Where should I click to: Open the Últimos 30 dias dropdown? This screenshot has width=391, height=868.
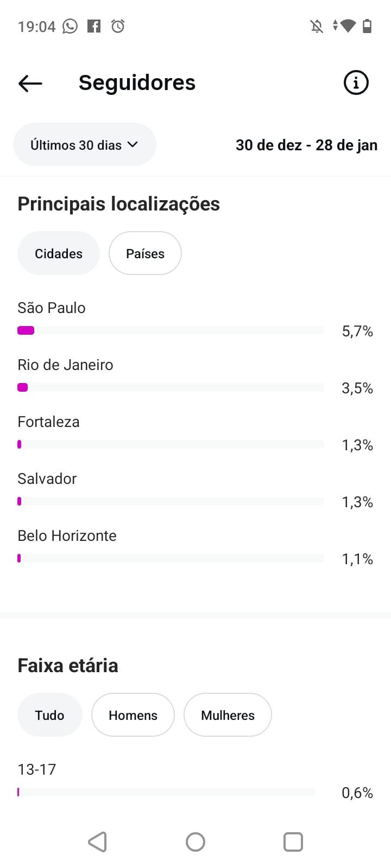click(84, 145)
